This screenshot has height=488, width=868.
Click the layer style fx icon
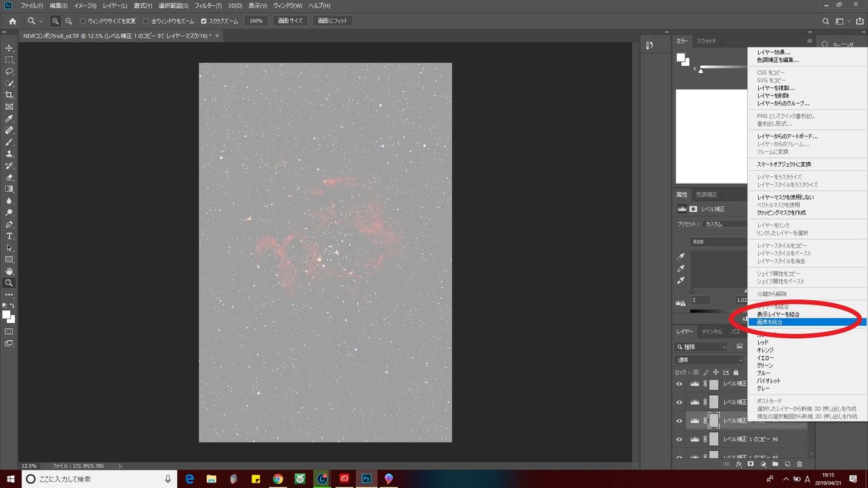pos(739,464)
